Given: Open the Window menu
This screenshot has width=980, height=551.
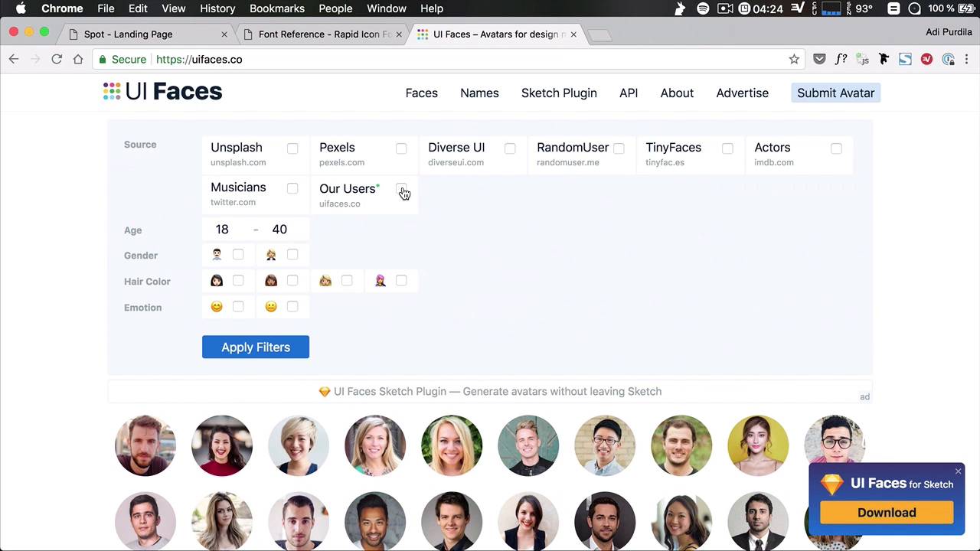Looking at the screenshot, I should tap(387, 8).
